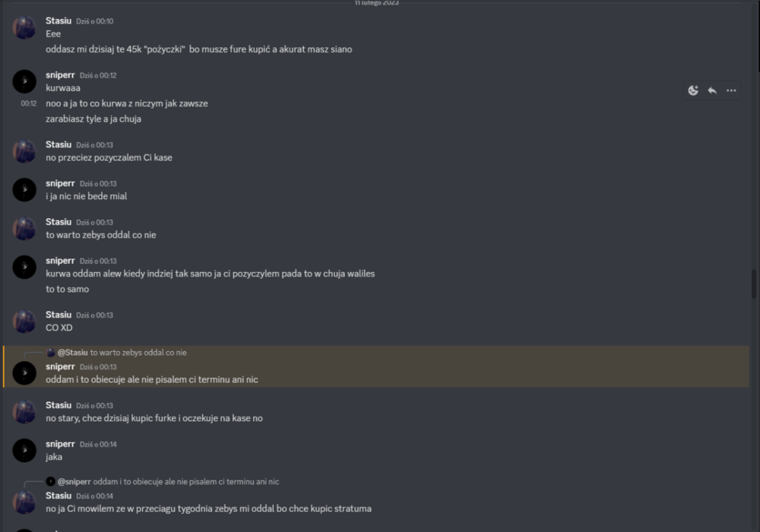Viewport: 760px width, 532px height.
Task: Open the Stasiu username at 00:10
Action: point(59,21)
